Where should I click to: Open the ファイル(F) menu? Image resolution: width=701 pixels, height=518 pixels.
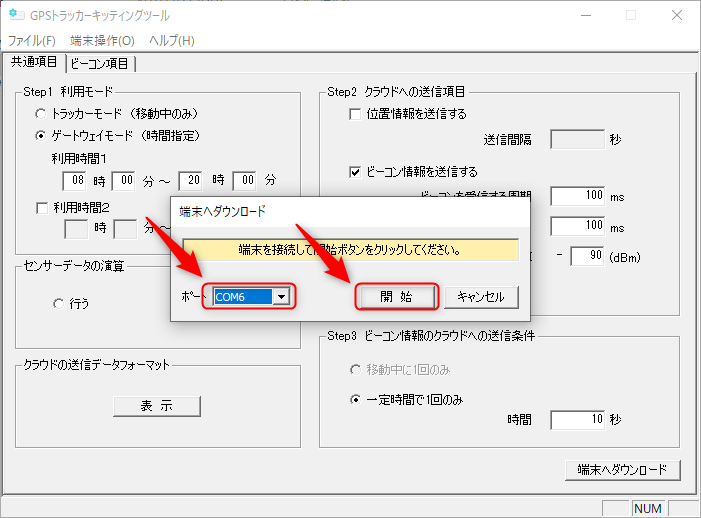(x=32, y=41)
